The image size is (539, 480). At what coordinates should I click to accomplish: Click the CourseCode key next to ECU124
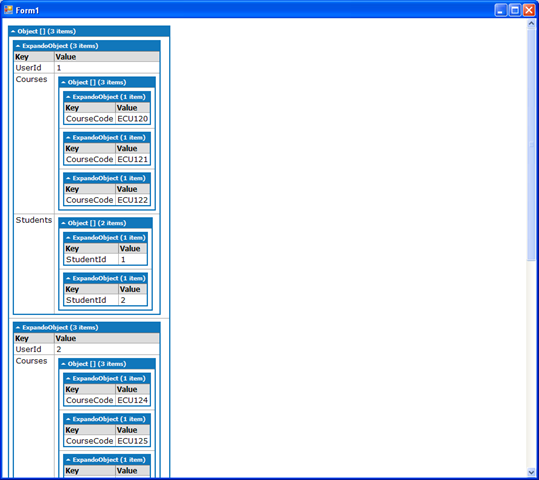click(x=90, y=400)
